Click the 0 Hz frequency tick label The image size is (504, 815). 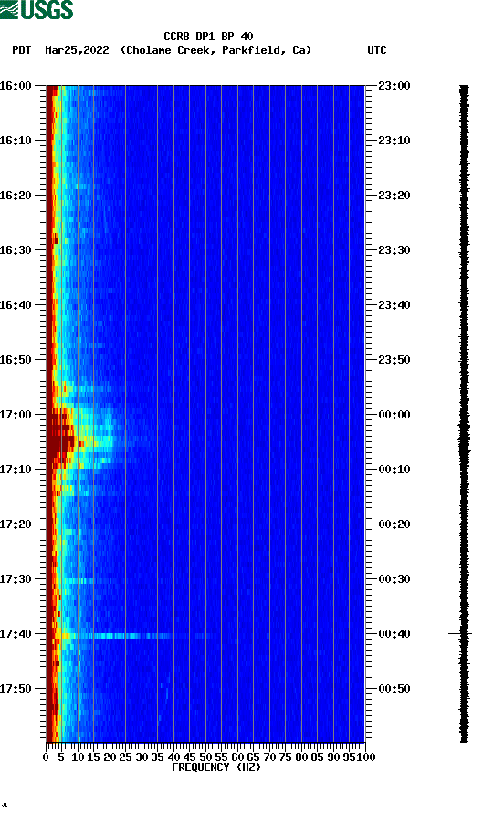pos(46,757)
